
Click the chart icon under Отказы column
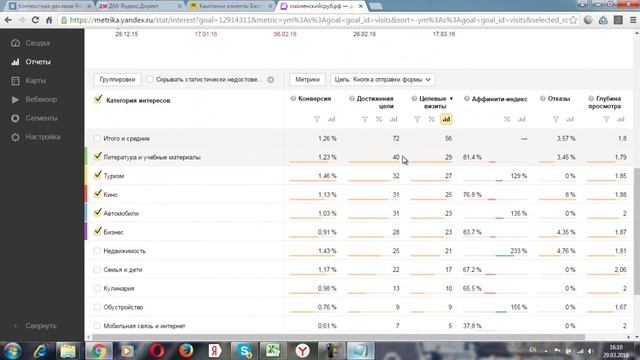coord(570,119)
